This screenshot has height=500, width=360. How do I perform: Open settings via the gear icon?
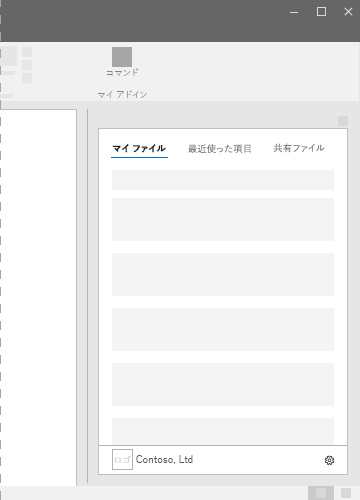pyautogui.click(x=329, y=460)
